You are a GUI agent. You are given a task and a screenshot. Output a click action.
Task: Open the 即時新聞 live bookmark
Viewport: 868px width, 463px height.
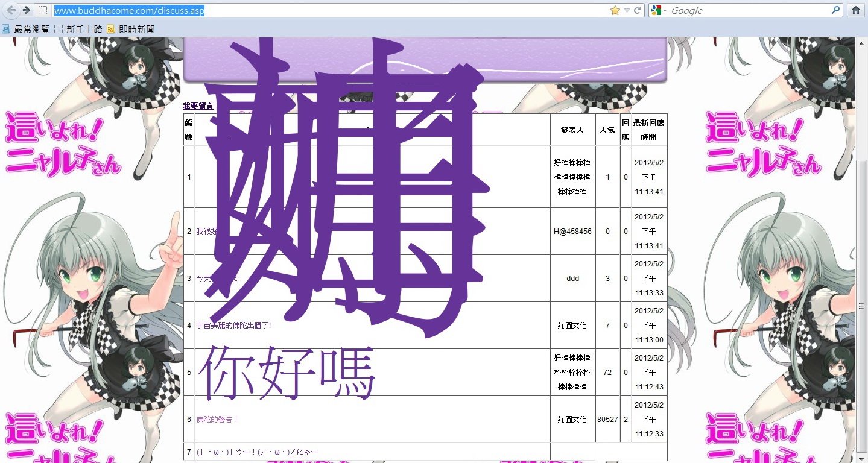click(x=131, y=28)
